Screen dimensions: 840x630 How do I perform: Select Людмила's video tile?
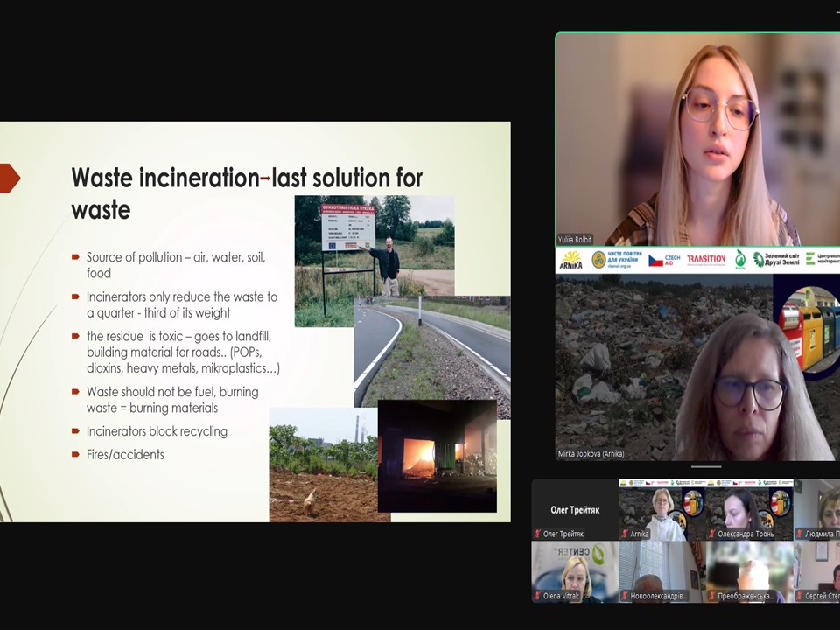[x=817, y=509]
